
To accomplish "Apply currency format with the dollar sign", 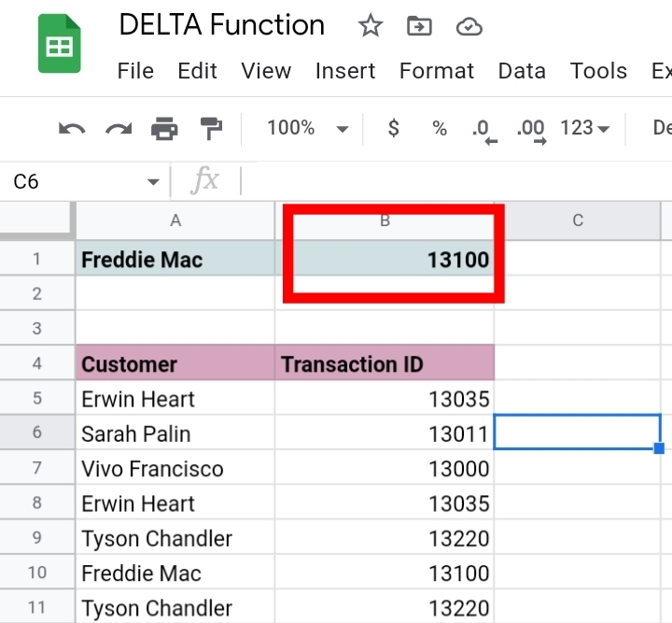I will [394, 128].
